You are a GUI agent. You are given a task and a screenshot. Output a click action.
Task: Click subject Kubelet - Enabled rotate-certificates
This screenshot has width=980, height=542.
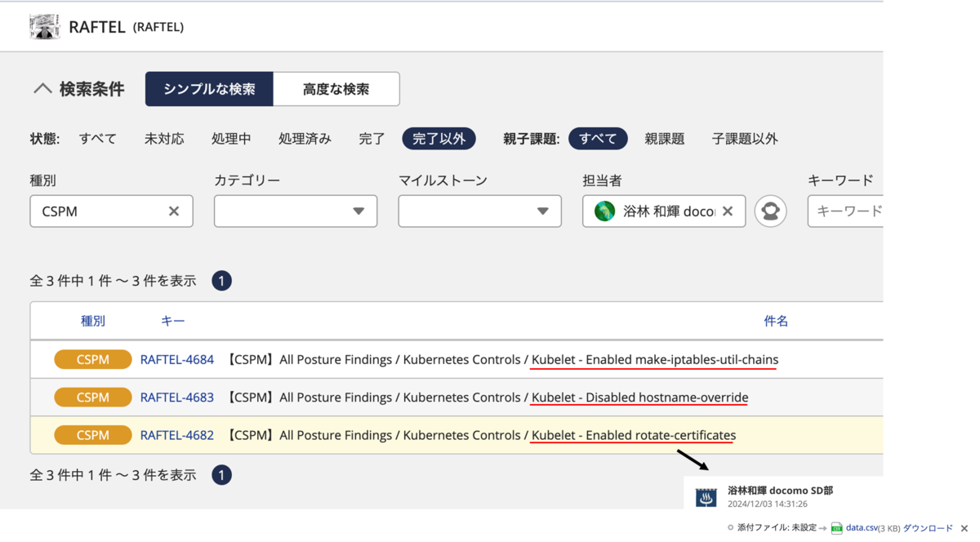click(634, 435)
